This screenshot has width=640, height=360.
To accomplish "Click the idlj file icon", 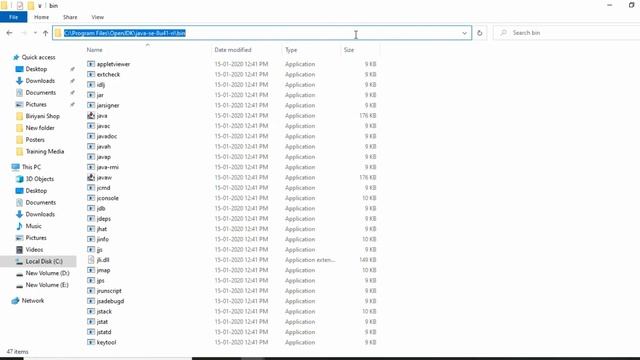I will (x=91, y=84).
